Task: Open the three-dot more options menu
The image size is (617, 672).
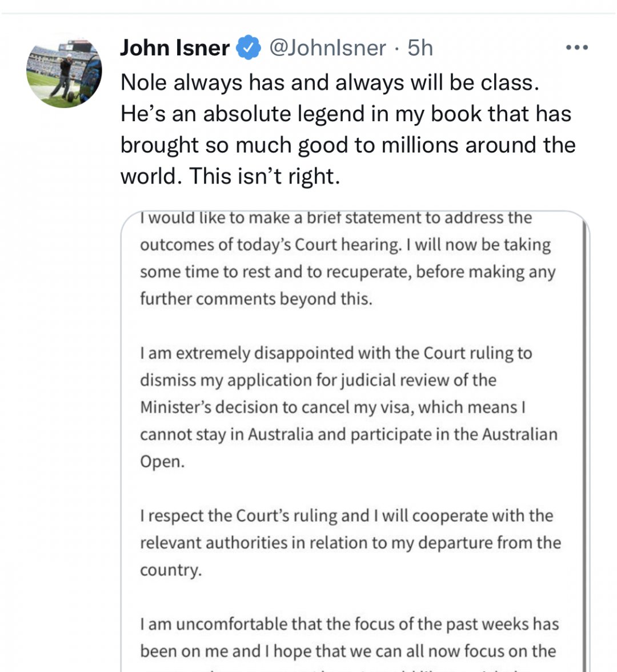Action: click(576, 48)
